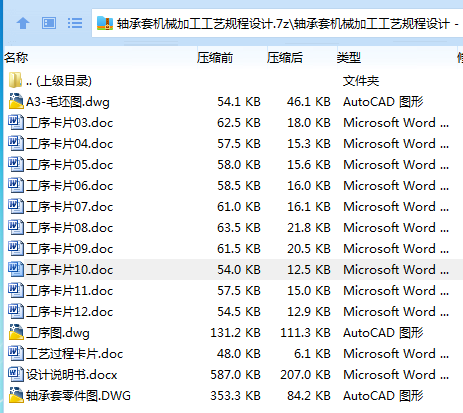This screenshot has width=463, height=413.
Task: Click the 48.0 KB size value
Action: coord(239,354)
